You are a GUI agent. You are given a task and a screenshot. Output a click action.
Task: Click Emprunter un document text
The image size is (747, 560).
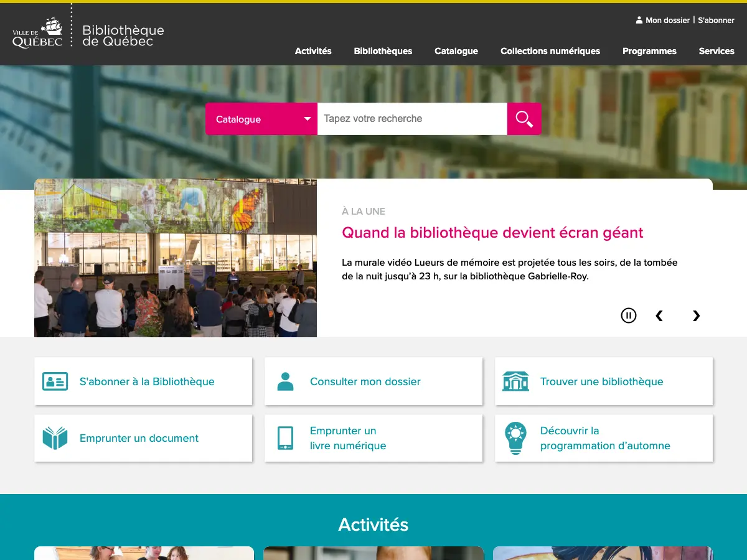tap(139, 438)
